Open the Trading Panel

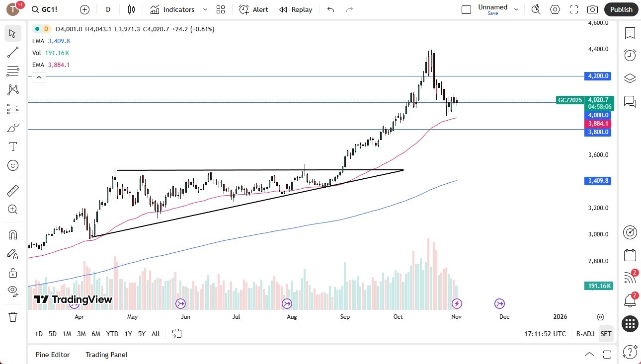click(x=106, y=355)
